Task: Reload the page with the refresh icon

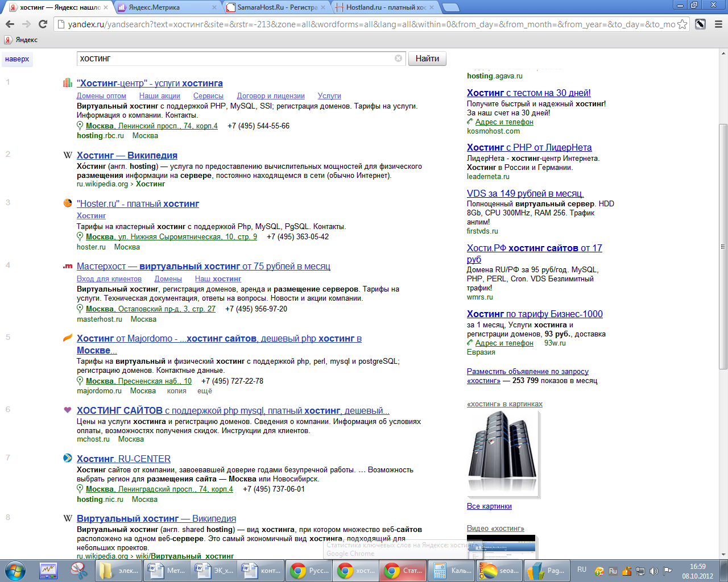Action: (x=43, y=24)
